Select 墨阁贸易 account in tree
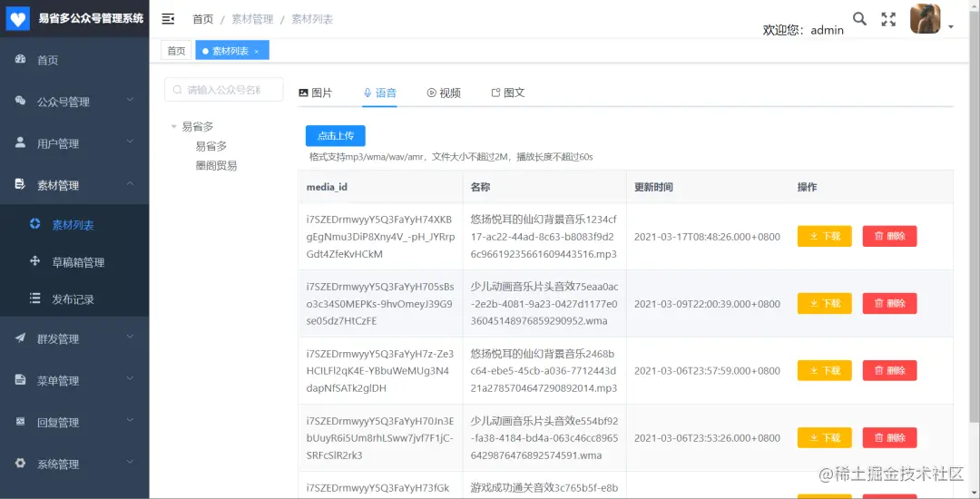The image size is (980, 499). pyautogui.click(x=216, y=165)
